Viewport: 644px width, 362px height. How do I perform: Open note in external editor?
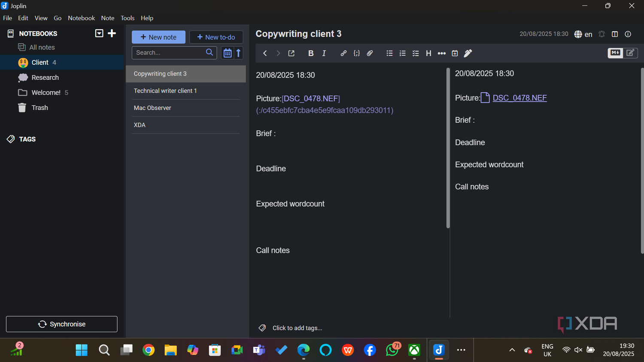(291, 53)
